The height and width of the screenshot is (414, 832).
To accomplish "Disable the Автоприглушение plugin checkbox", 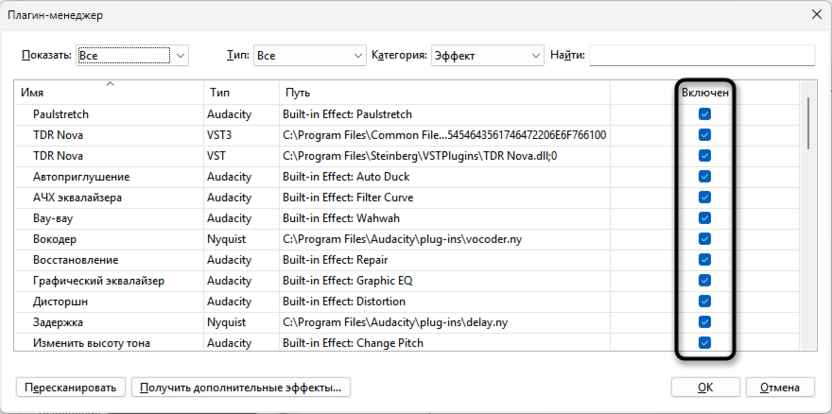I will [704, 176].
